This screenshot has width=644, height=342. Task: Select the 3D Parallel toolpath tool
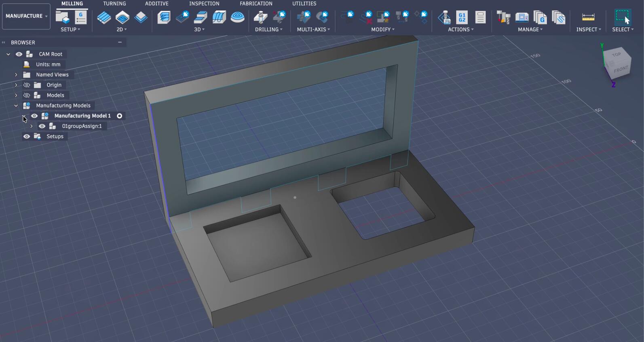[219, 17]
